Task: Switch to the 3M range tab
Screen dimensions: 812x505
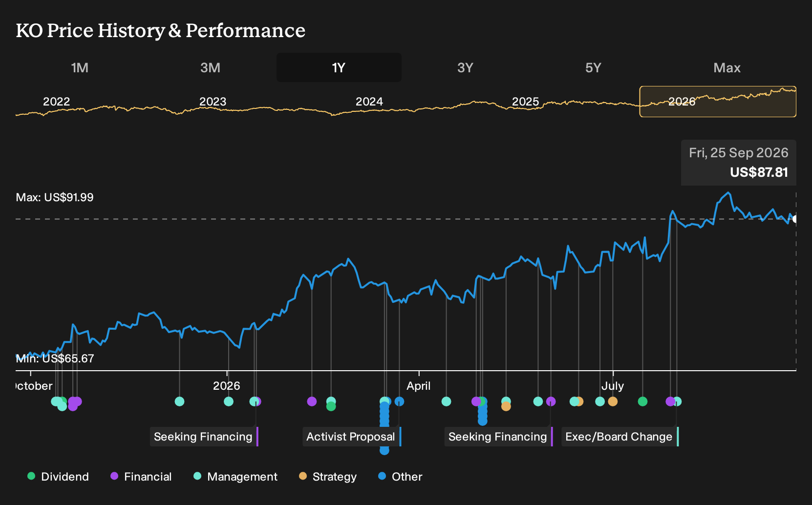Action: tap(210, 68)
